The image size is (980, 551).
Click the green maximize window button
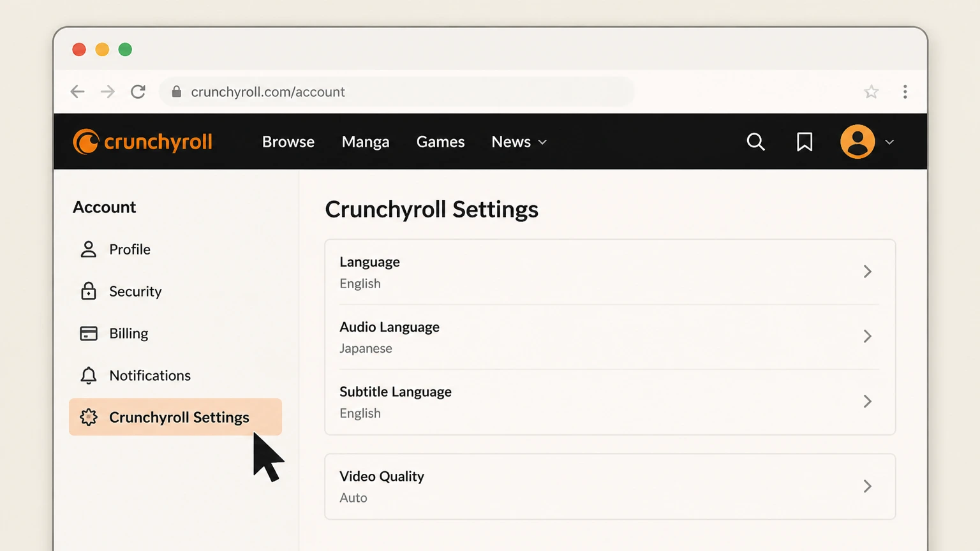coord(125,50)
